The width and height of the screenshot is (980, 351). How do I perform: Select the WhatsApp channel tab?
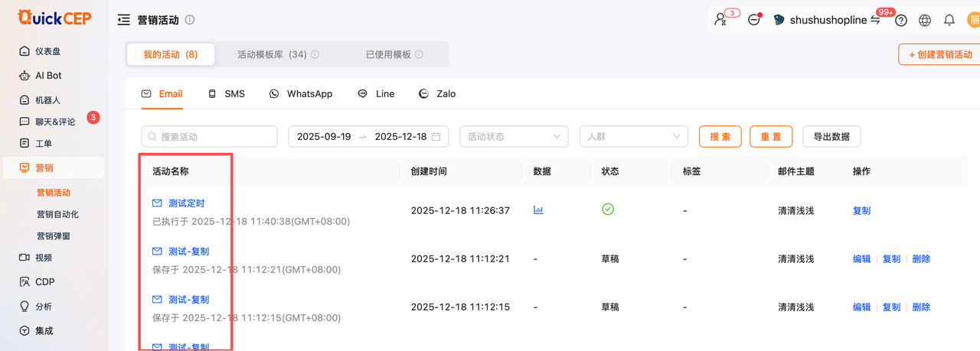pos(301,93)
